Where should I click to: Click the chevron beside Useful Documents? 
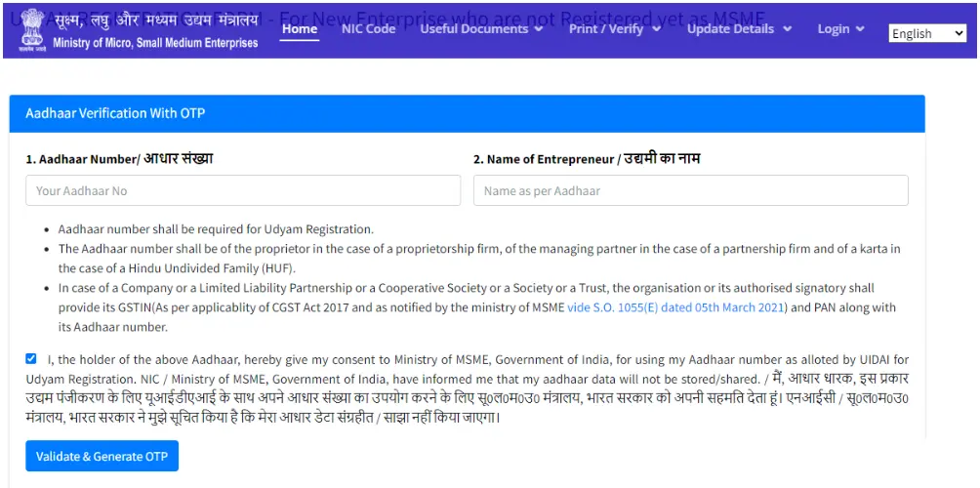tap(538, 28)
